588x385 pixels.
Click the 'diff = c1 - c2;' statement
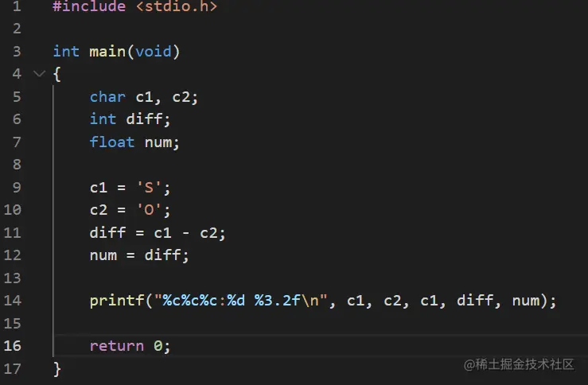(158, 233)
